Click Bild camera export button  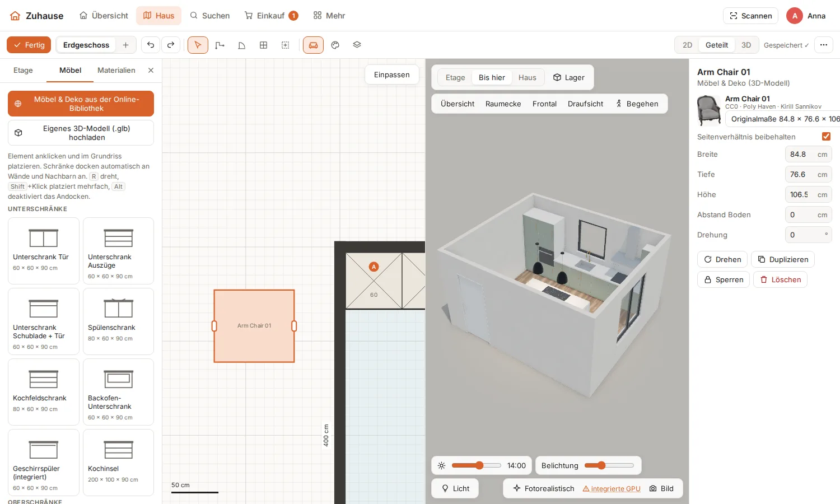(x=662, y=488)
